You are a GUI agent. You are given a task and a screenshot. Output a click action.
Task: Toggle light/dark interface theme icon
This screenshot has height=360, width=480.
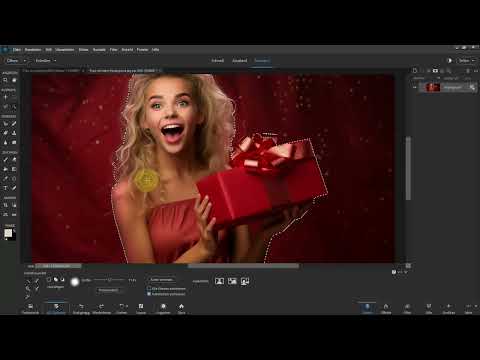449,61
